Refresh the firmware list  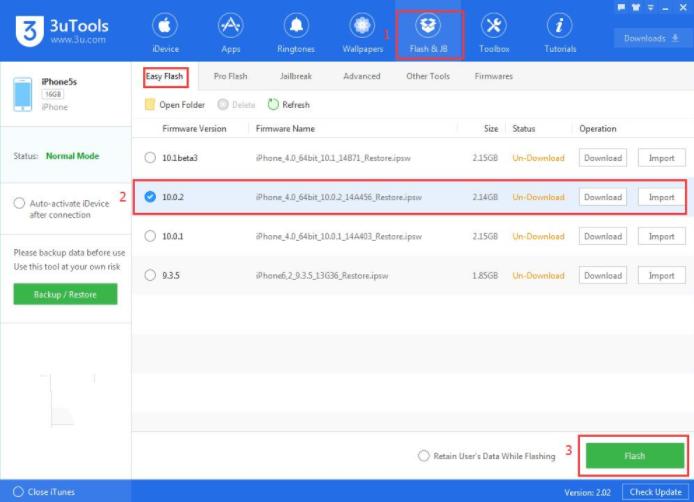pyautogui.click(x=289, y=104)
